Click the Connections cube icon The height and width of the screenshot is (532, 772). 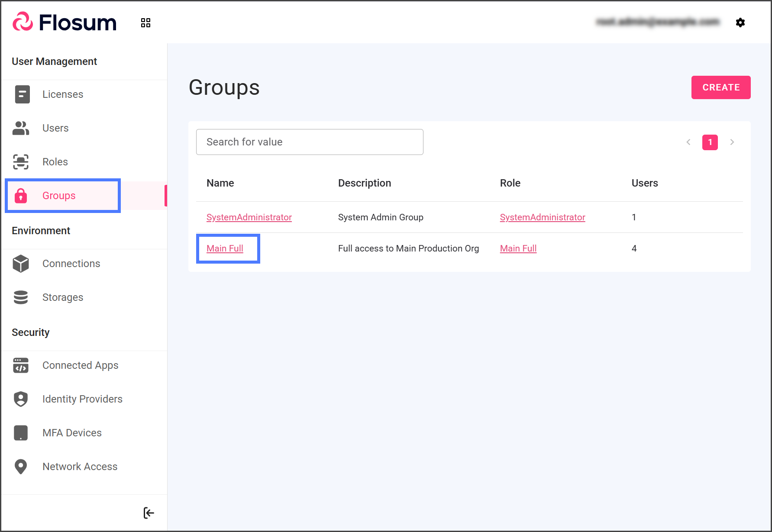coord(21,264)
